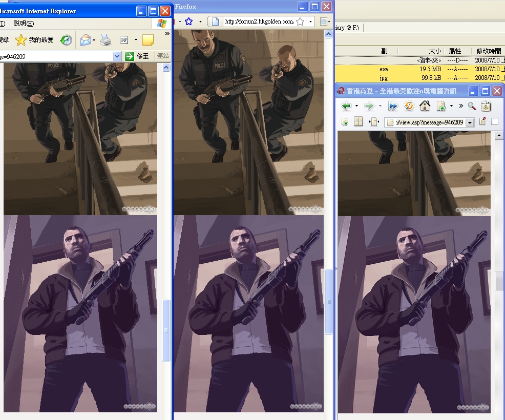
Task: Click the police stairway image in Firefox
Action: pyautogui.click(x=248, y=122)
